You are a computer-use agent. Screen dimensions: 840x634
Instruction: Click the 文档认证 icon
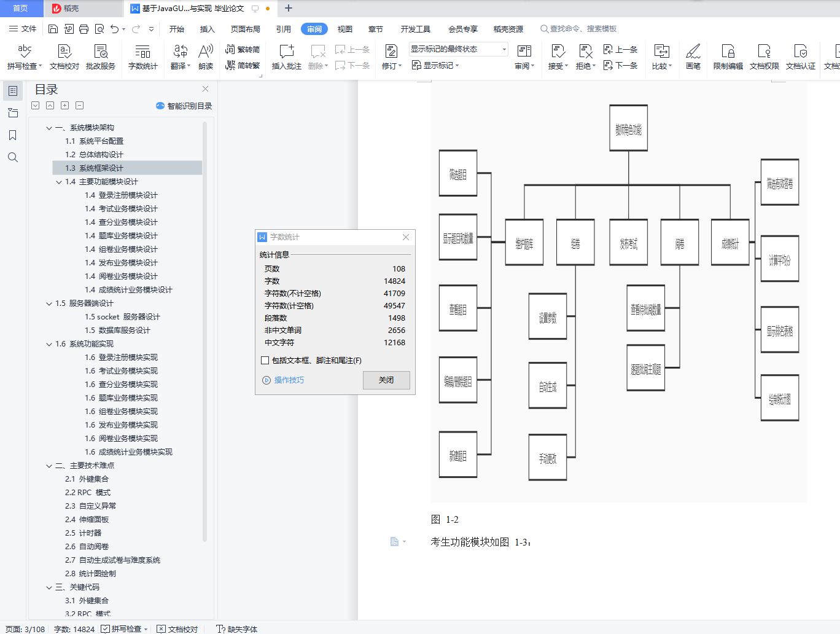pos(801,57)
